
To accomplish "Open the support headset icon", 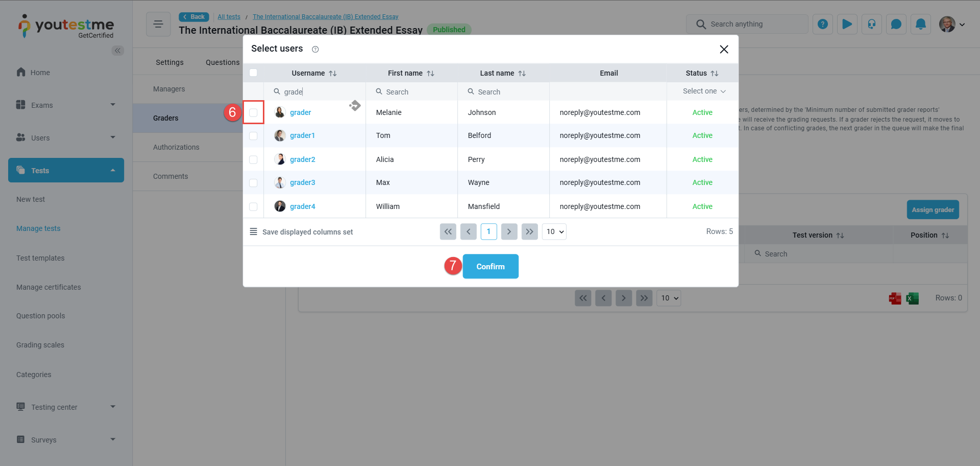I will click(x=871, y=24).
